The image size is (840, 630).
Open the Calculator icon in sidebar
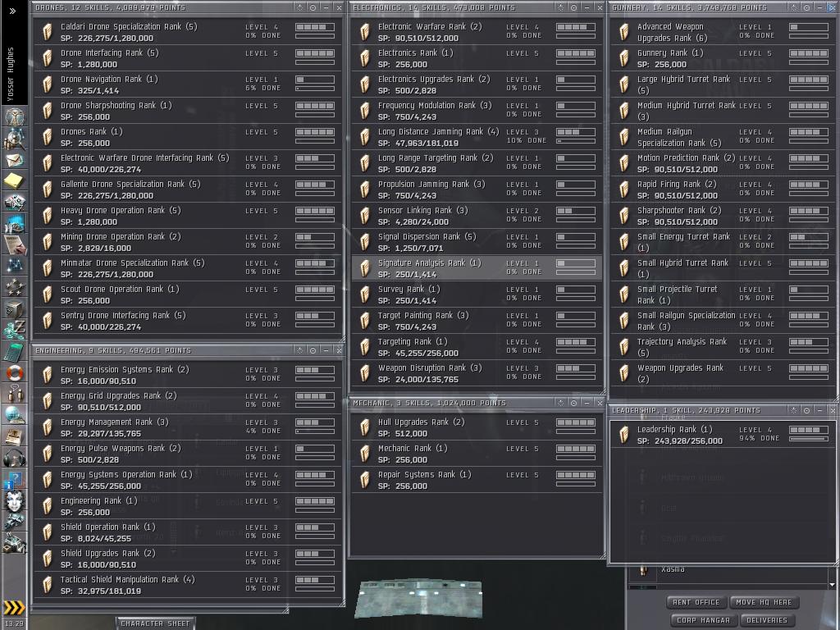click(15, 351)
